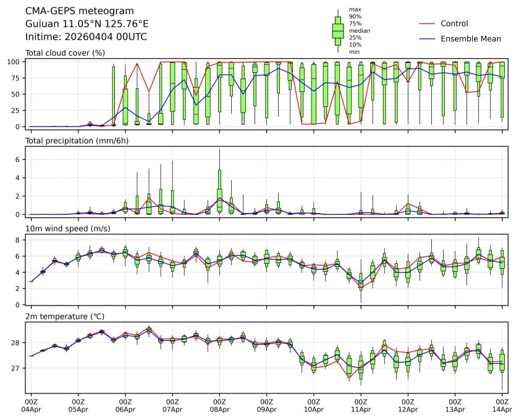Screen dimensions: 519x420
Task: Click the 04Apr date tick label
Action: click(31, 409)
